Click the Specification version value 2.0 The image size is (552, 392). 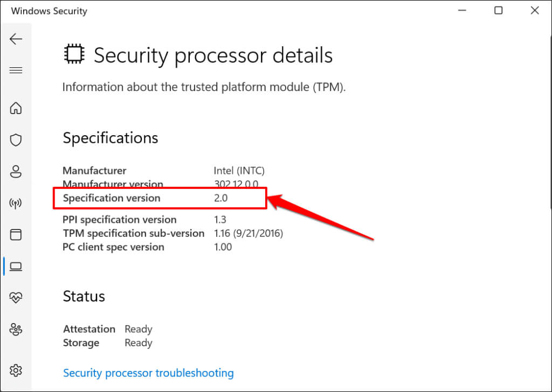(221, 198)
